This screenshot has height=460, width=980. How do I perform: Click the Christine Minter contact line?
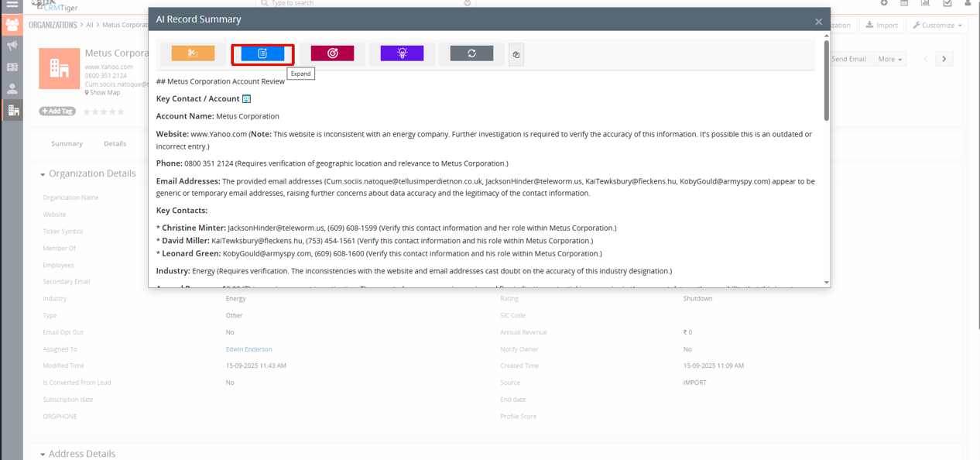click(386, 228)
